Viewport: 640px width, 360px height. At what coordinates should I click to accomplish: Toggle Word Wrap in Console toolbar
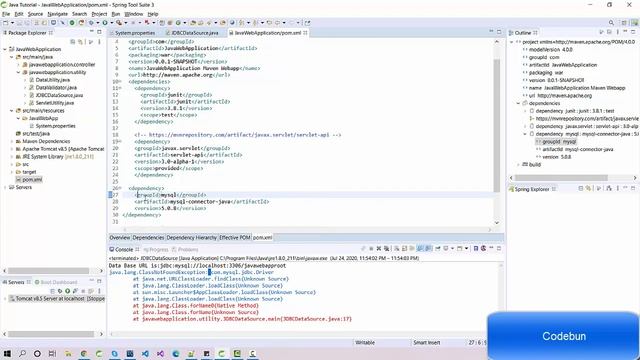tap(412, 248)
